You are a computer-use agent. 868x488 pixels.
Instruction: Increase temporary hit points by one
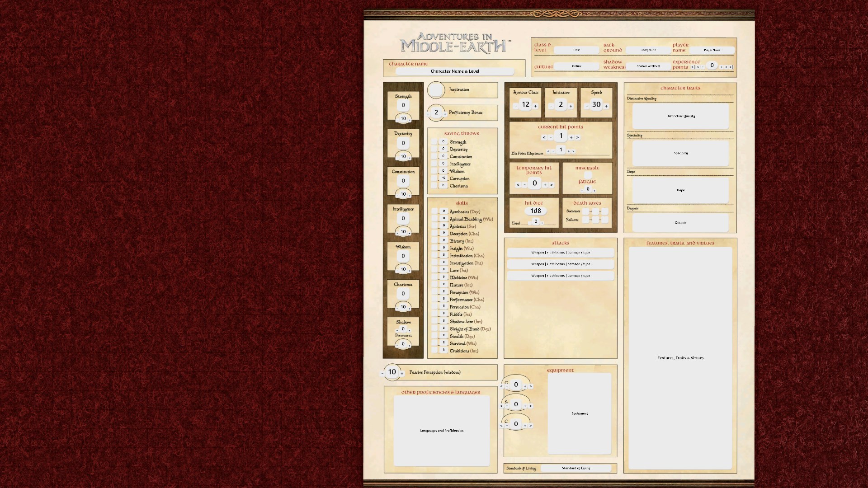point(545,185)
